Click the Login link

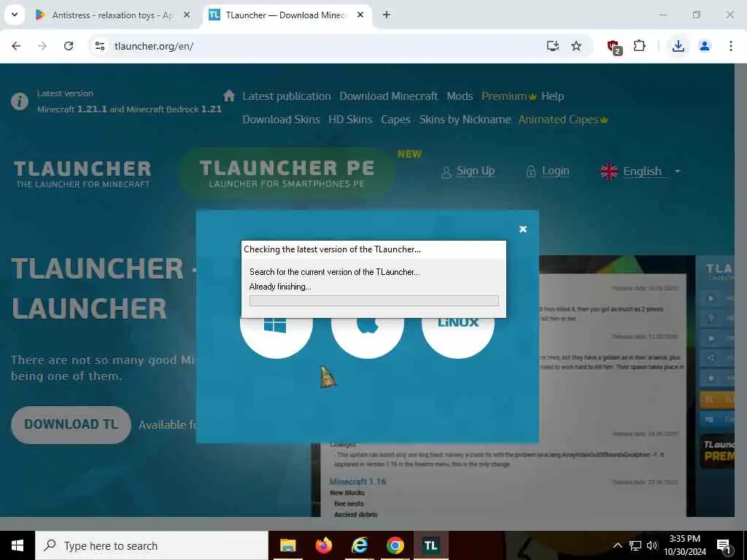point(548,171)
